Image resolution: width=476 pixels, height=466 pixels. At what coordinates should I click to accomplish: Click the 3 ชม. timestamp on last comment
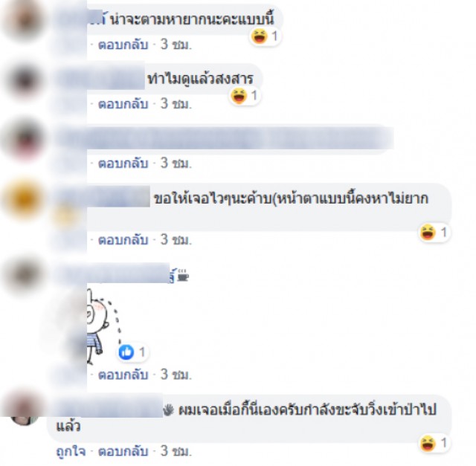tap(176, 451)
